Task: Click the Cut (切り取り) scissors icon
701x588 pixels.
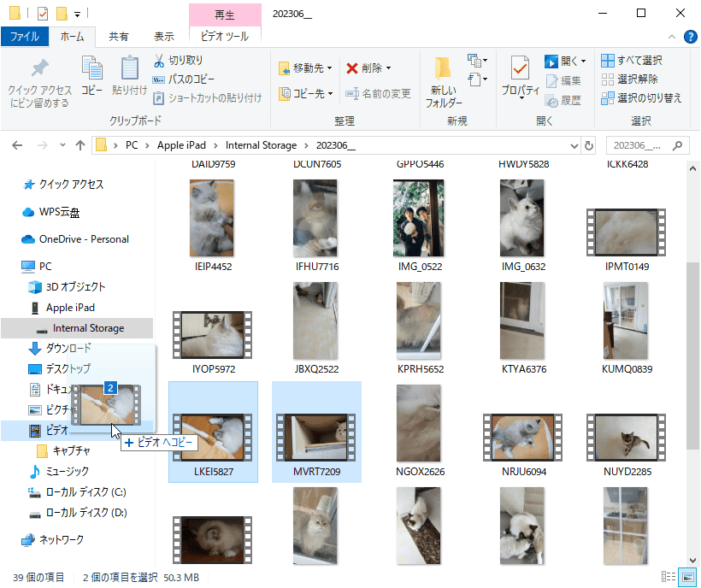Action: pos(159,61)
